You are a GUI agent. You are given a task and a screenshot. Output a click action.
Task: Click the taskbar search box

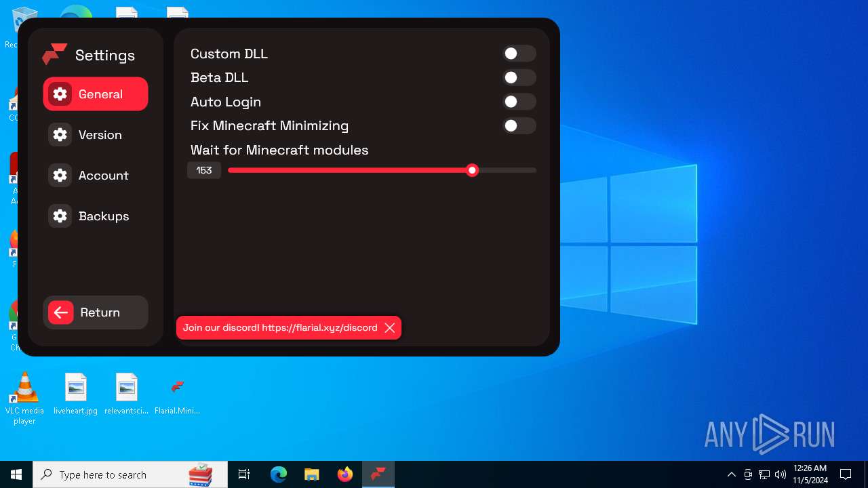pyautogui.click(x=130, y=474)
